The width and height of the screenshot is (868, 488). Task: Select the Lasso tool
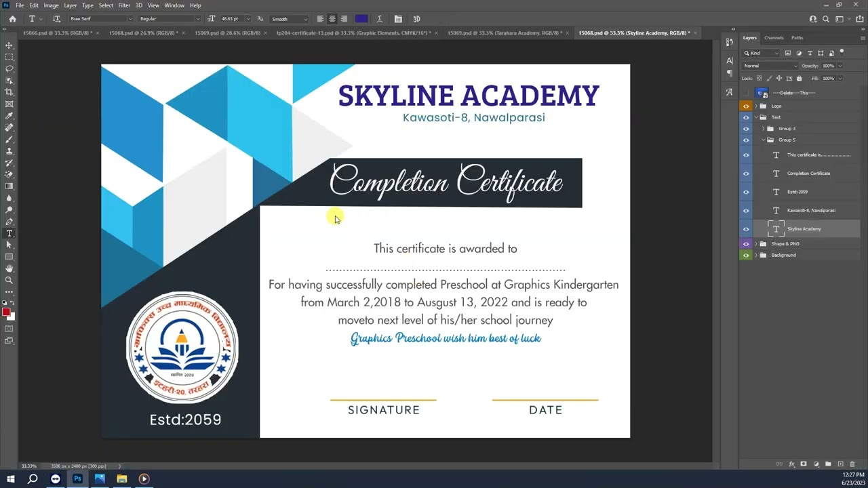pos(9,68)
